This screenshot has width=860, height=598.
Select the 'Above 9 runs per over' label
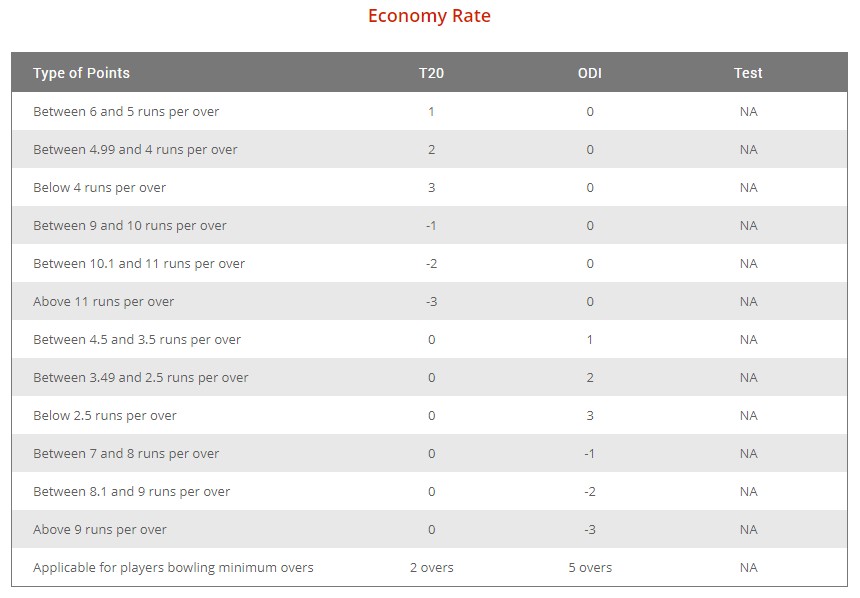coord(100,530)
